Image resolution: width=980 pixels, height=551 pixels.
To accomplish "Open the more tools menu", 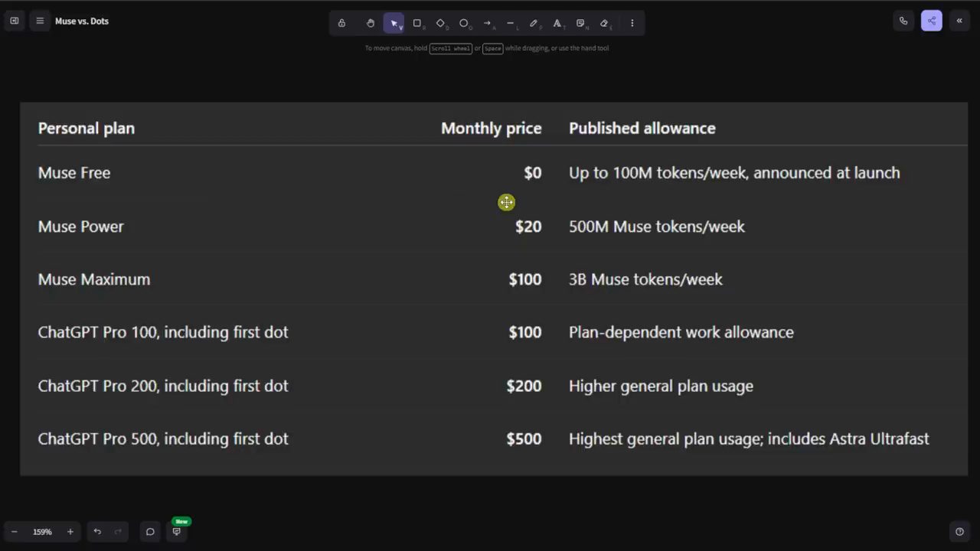I will 632,23.
